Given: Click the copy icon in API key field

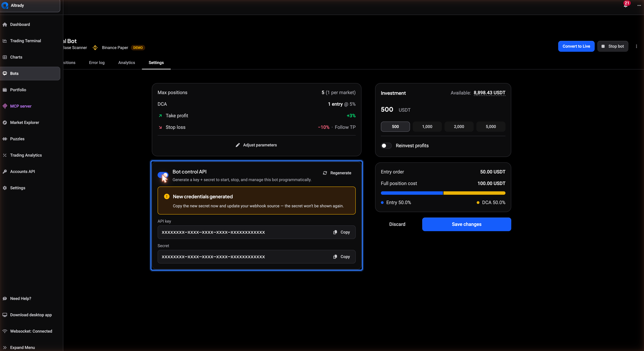Looking at the screenshot, I should [335, 232].
